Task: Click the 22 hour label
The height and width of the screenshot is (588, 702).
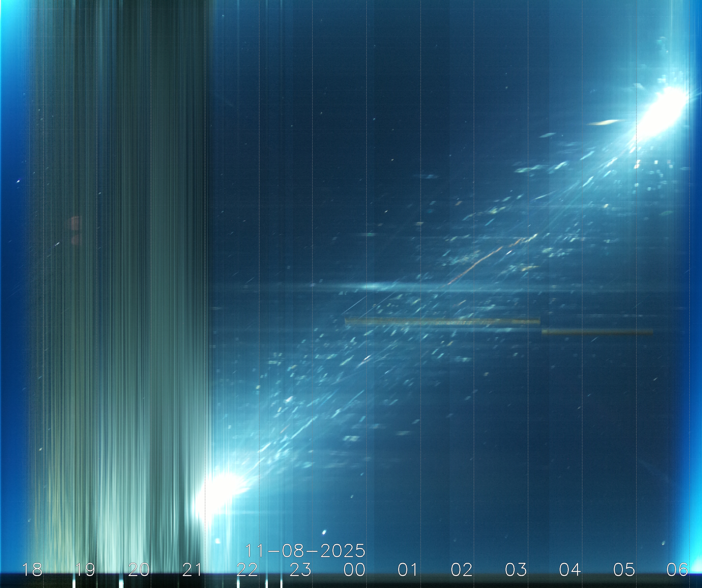Action: pos(247,569)
